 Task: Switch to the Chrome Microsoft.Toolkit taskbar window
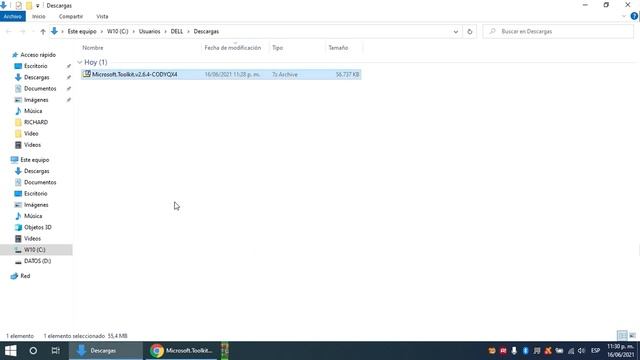click(x=181, y=351)
